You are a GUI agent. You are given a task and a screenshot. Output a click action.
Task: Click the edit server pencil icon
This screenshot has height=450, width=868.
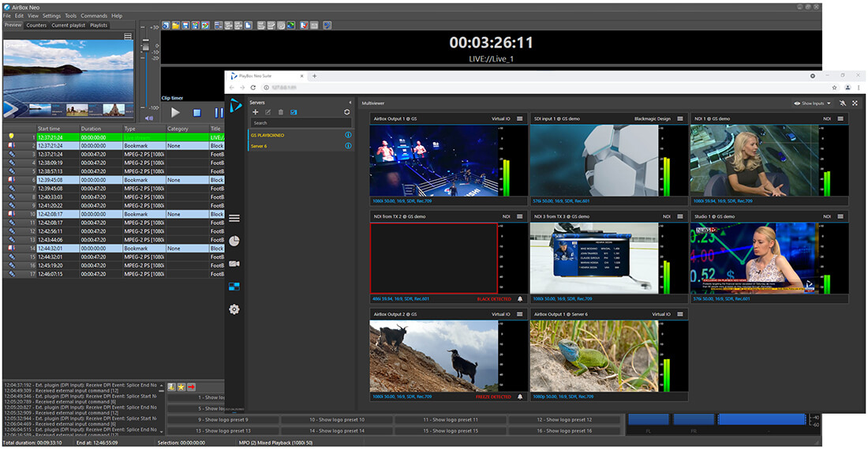(x=268, y=112)
